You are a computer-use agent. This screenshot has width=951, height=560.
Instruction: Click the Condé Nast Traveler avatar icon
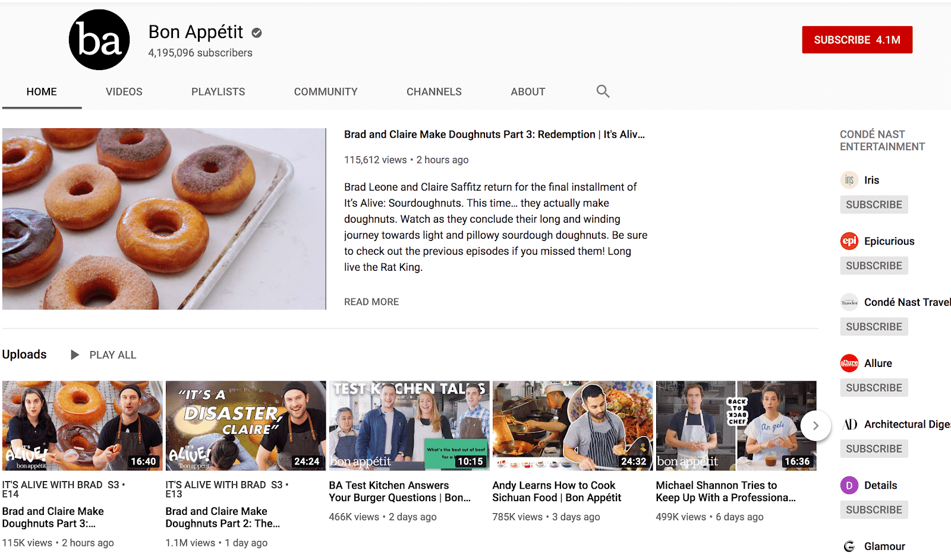(849, 302)
